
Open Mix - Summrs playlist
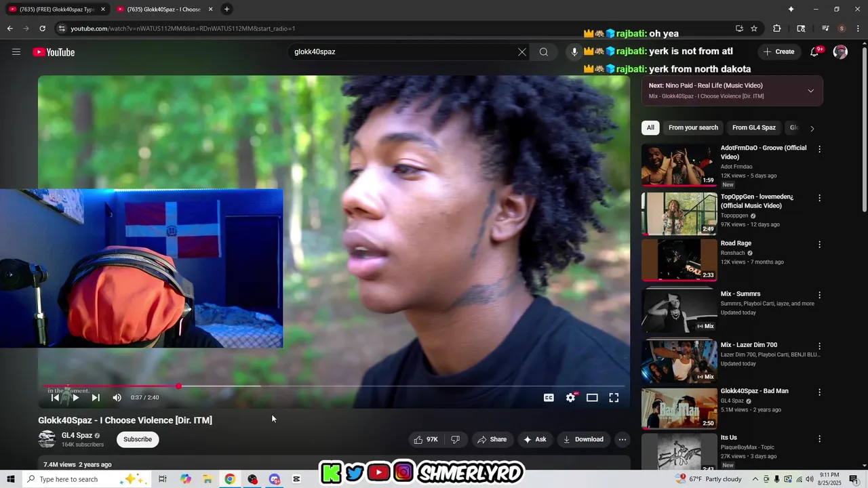tap(679, 310)
